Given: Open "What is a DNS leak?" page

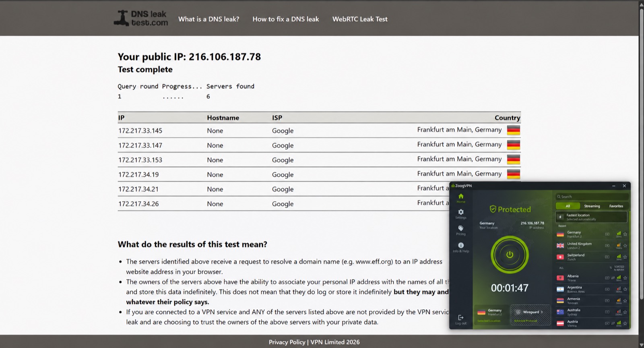Looking at the screenshot, I should click(208, 19).
